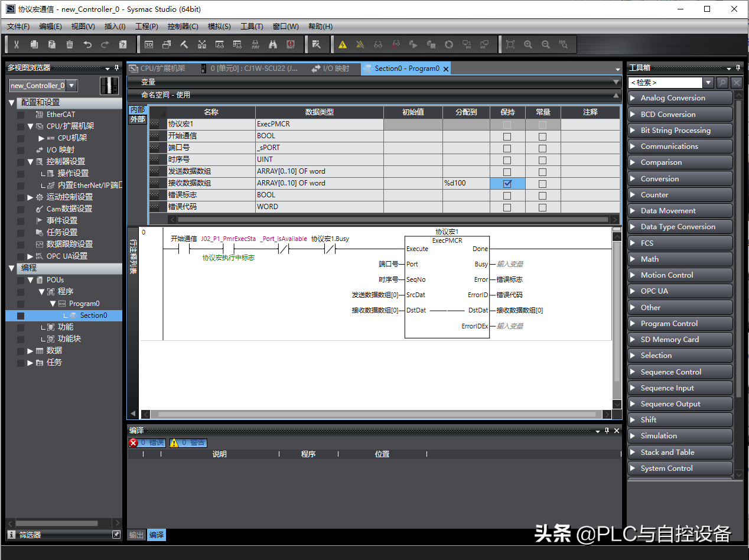Image resolution: width=749 pixels, height=560 pixels.
Task: Switch to the I/O 映射 tab
Action: [x=331, y=69]
